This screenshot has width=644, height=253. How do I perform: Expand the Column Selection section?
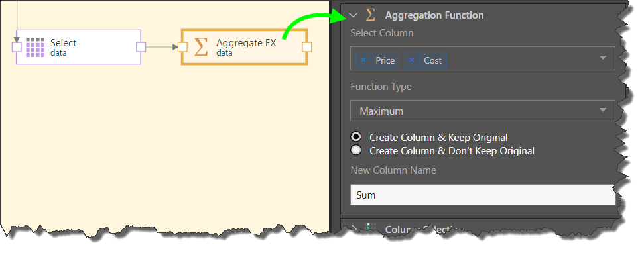354,228
